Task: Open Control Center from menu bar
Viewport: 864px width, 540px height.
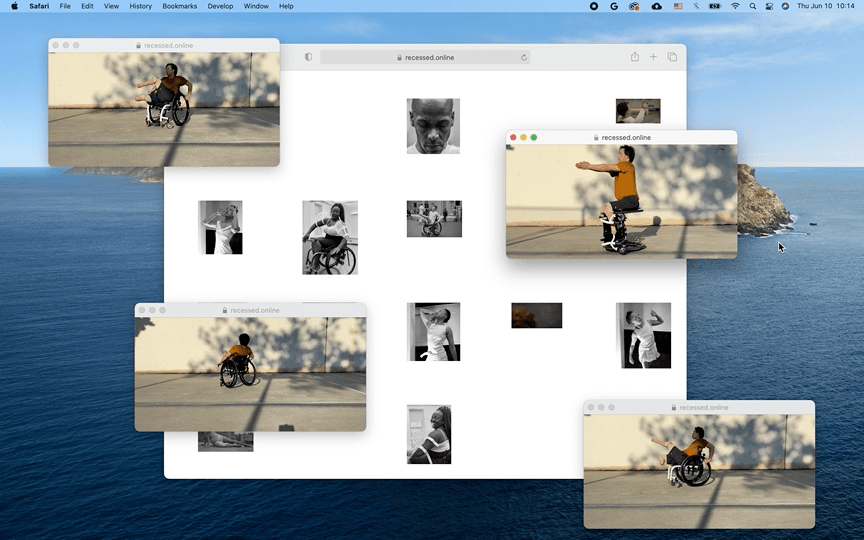Action: (769, 6)
